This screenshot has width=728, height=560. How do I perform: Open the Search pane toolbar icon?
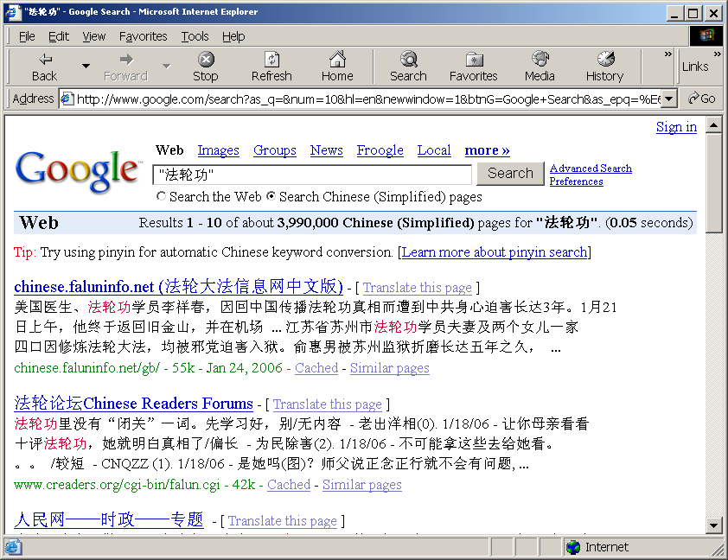coord(408,60)
